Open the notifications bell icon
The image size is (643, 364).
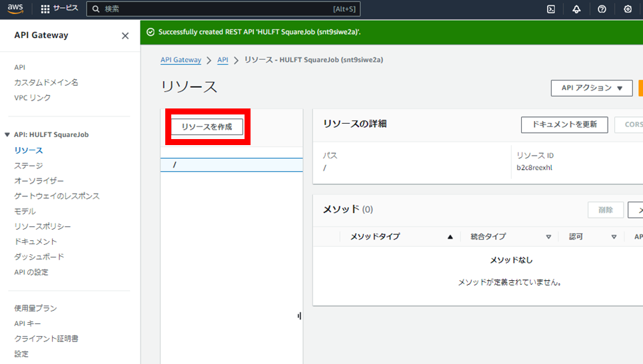coord(576,9)
